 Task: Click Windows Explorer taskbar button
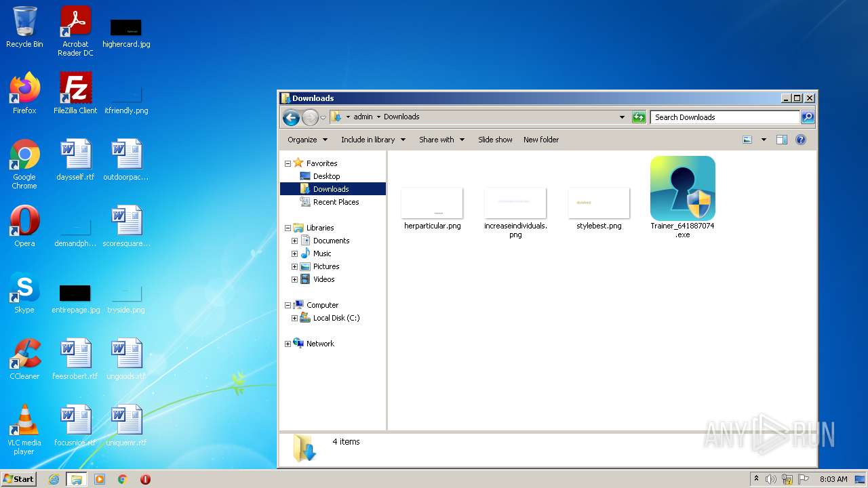[x=77, y=479]
